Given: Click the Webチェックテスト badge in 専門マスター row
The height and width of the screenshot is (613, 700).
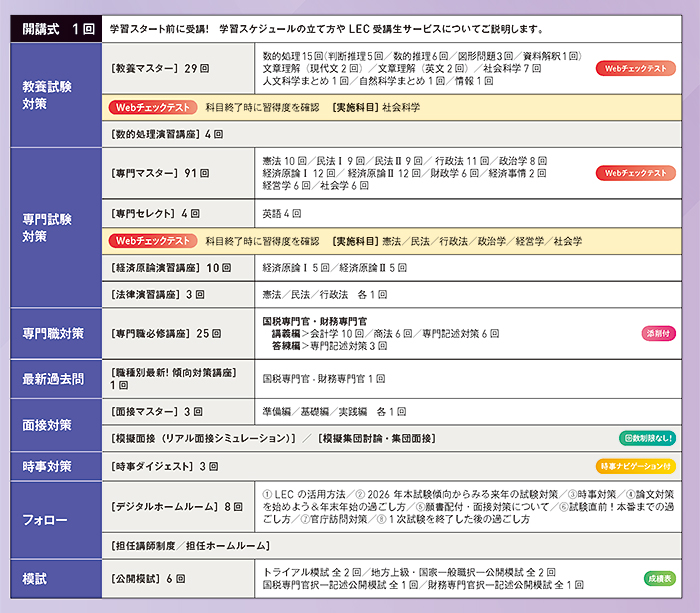Looking at the screenshot, I should pos(634,173).
